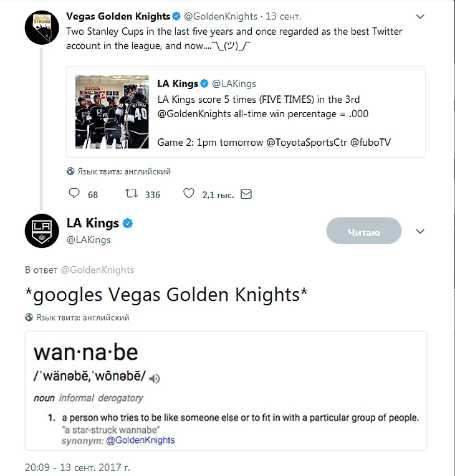Image resolution: width=455 pixels, height=476 pixels.
Task: Click the @GoldenKnights reply-to mention
Action: click(x=97, y=270)
